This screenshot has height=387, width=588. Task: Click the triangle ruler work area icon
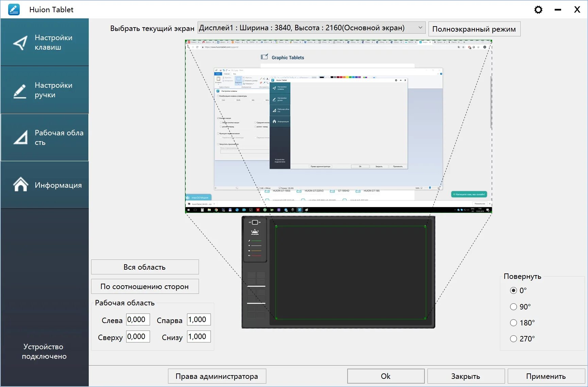click(21, 137)
